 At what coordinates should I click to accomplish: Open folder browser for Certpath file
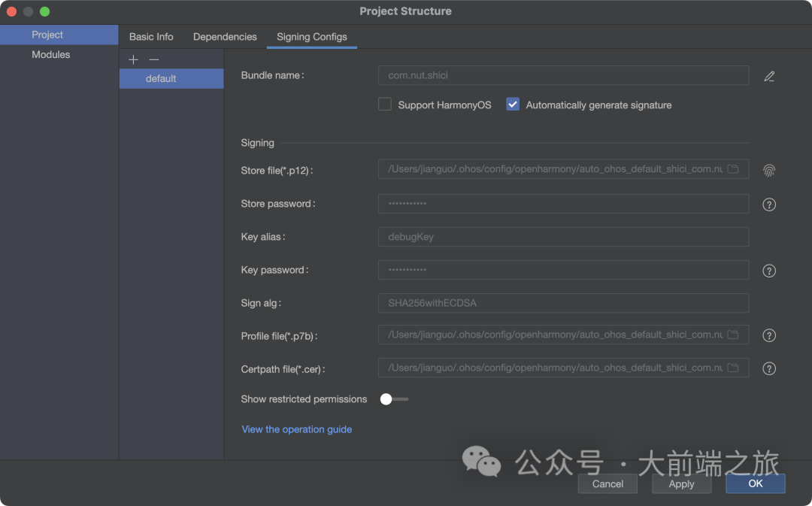(733, 368)
